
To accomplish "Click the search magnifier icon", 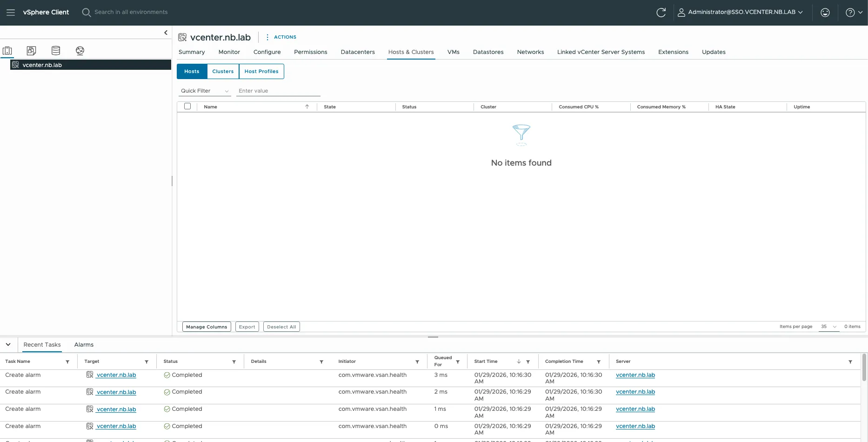I will (x=86, y=13).
